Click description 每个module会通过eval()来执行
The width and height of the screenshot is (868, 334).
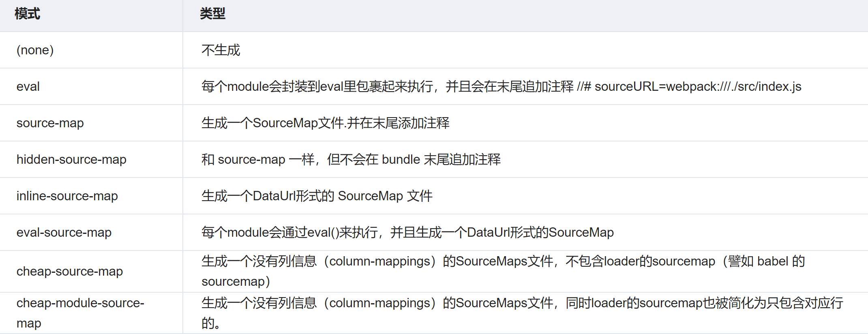(x=525, y=232)
